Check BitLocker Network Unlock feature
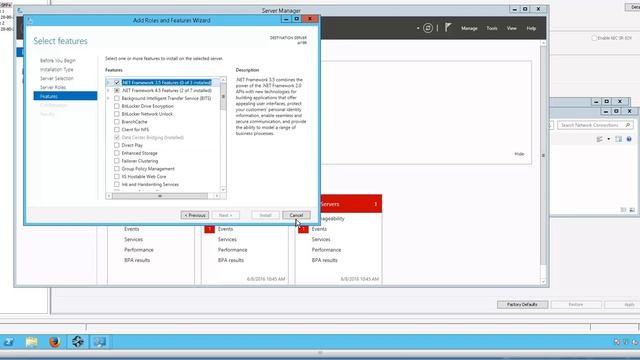The width and height of the screenshot is (640, 360). click(117, 114)
